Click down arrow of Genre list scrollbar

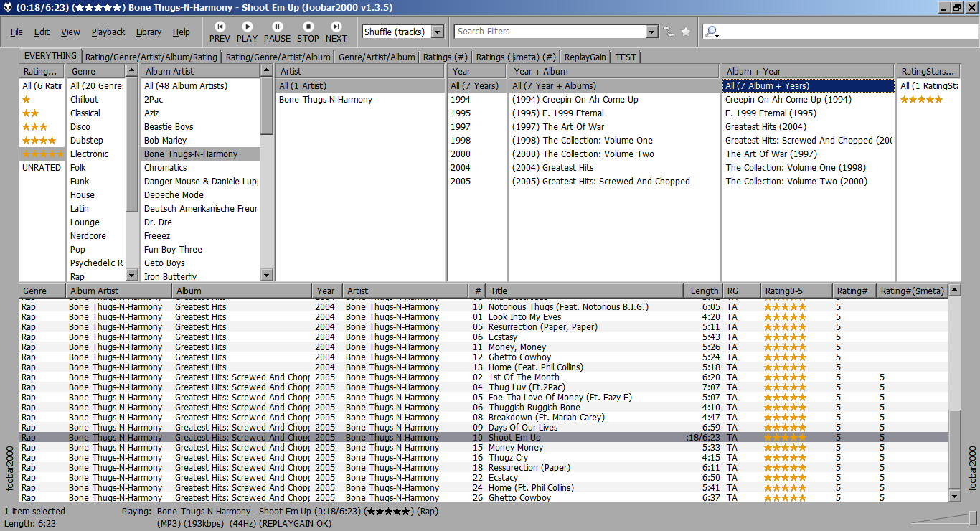131,275
